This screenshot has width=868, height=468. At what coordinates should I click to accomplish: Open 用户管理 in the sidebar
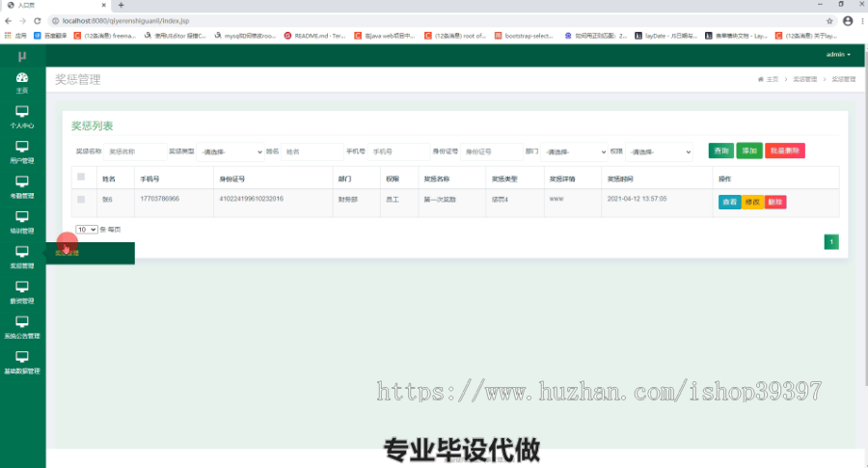22,152
